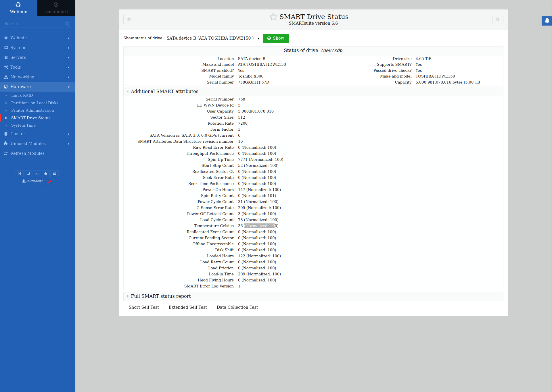Toggle night mode moon icon
The height and width of the screenshot is (392, 552).
(28, 173)
